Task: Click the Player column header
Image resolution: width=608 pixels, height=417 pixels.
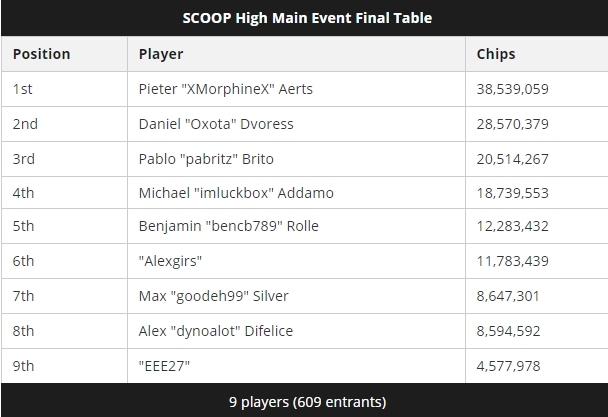Action: (x=160, y=54)
